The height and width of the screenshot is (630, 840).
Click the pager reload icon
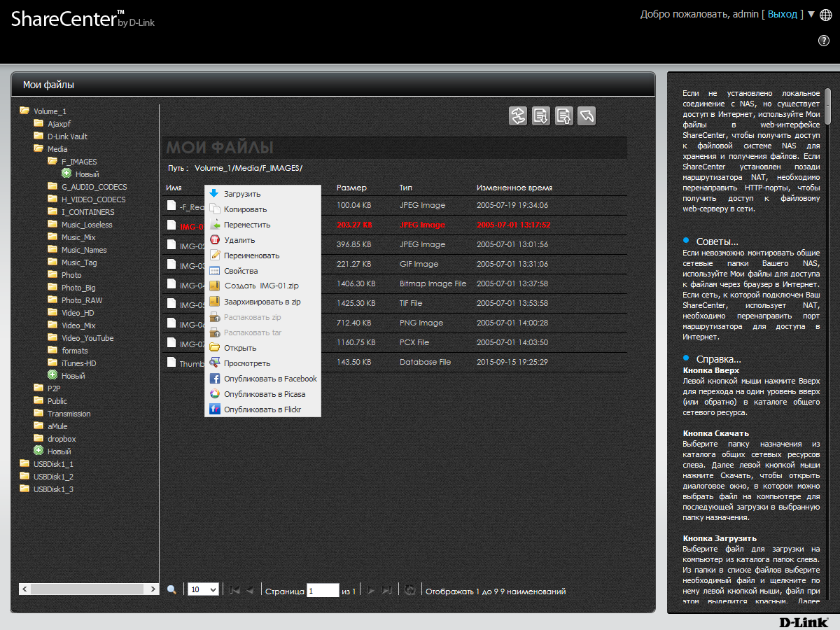pos(411,590)
